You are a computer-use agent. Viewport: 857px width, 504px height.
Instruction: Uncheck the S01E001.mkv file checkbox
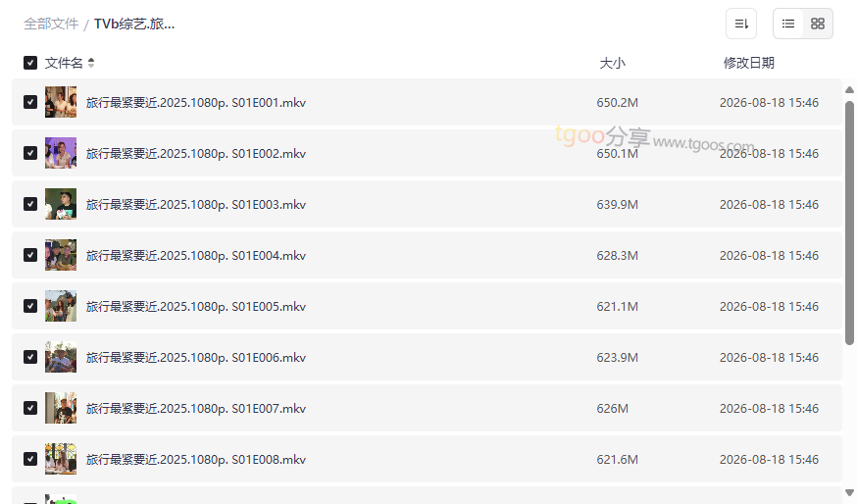(30, 102)
